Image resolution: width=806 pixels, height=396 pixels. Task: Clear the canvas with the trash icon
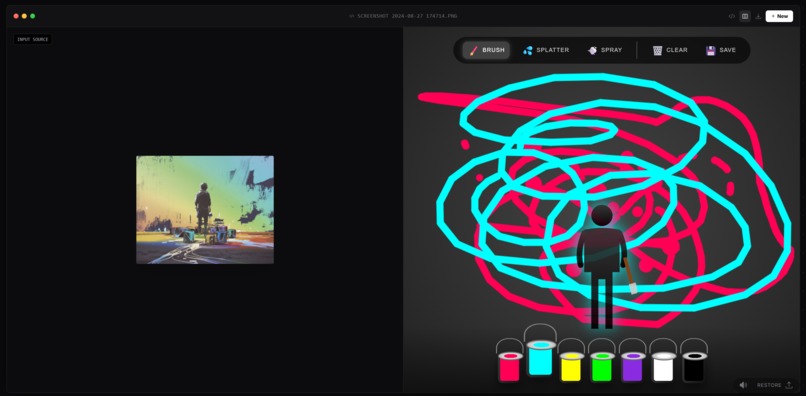click(x=670, y=50)
